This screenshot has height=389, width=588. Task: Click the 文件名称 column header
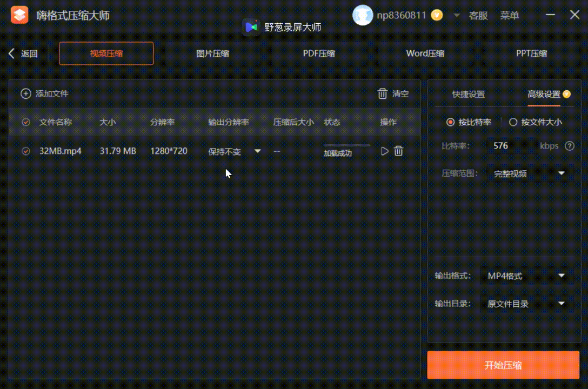pyautogui.click(x=56, y=122)
